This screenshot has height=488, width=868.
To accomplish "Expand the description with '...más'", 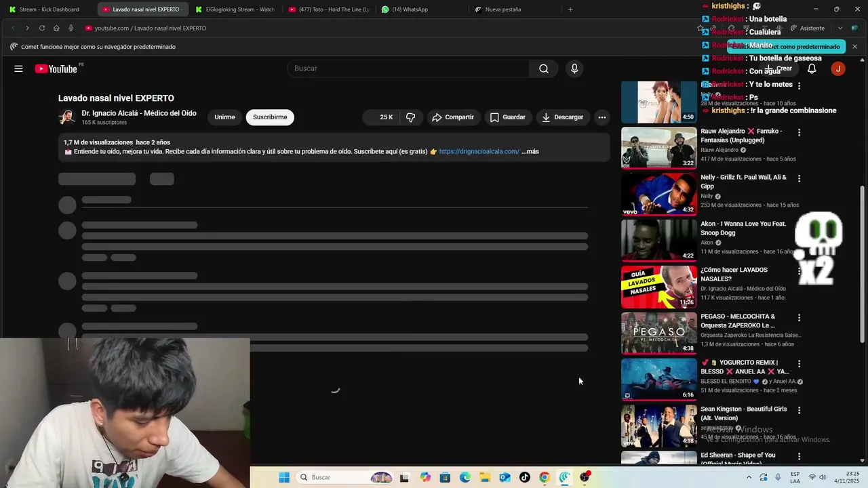I will (x=530, y=152).
